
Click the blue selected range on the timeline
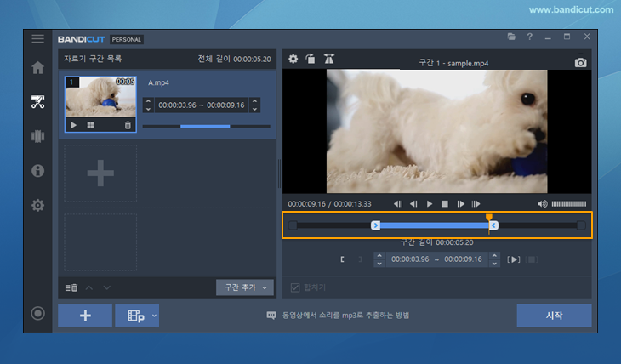[435, 225]
